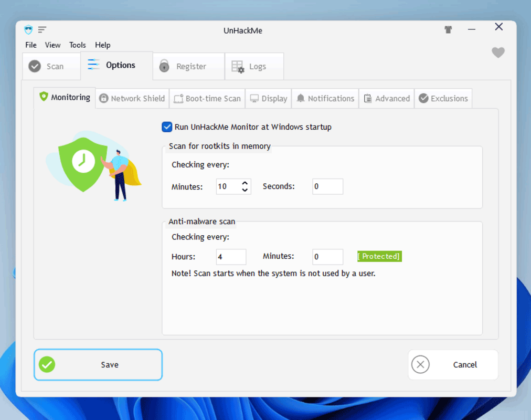Click the Cancel button
Viewport: 531px width, 420px height.
point(453,364)
